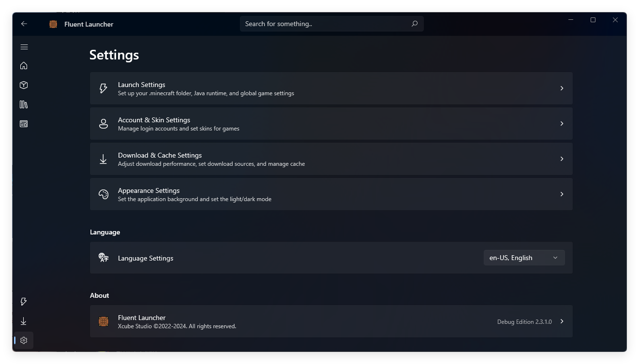Image resolution: width=639 pixels, height=364 pixels.
Task: Go to Home in sidebar
Action: (x=24, y=66)
